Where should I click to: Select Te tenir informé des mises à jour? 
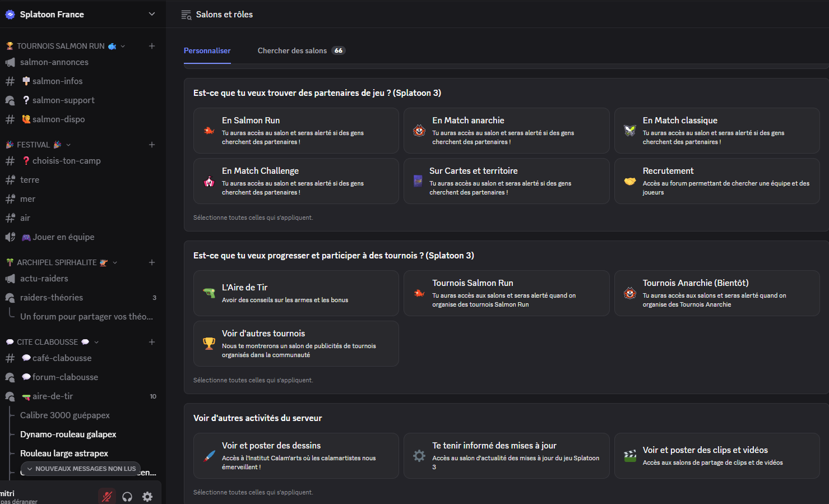(x=507, y=456)
